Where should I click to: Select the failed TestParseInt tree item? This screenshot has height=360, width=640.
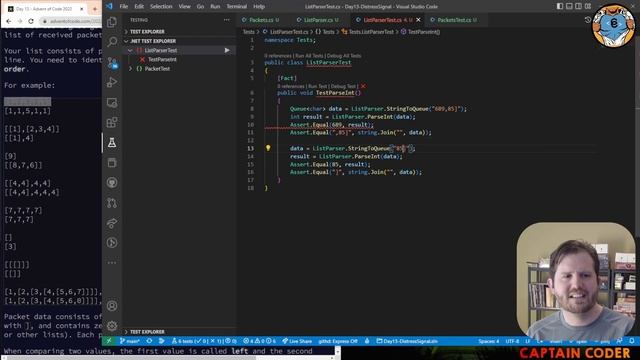point(162,60)
